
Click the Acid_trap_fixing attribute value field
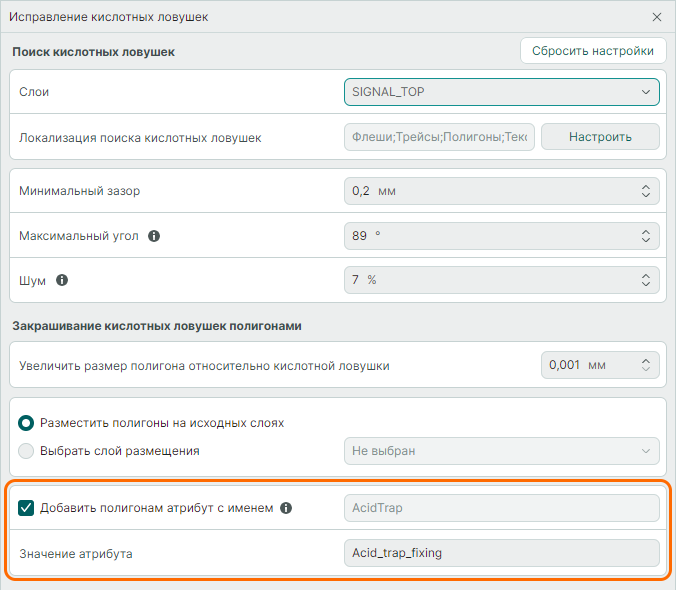[x=501, y=553]
